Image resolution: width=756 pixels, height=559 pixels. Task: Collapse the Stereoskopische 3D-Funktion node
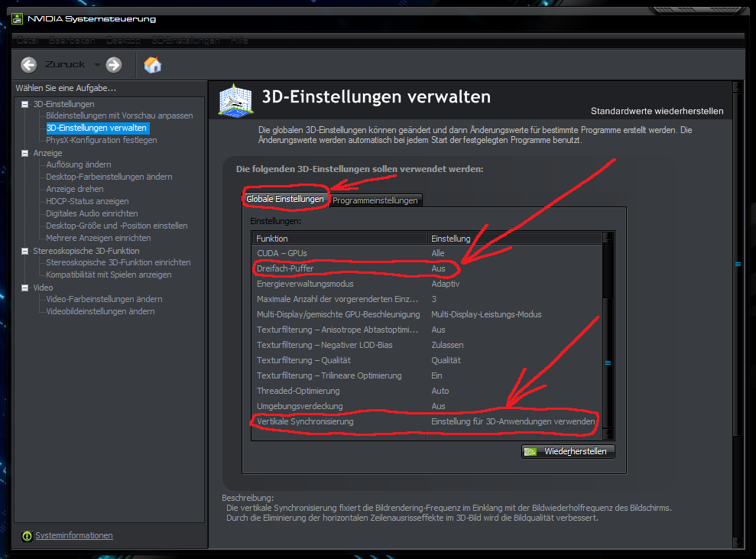[24, 251]
